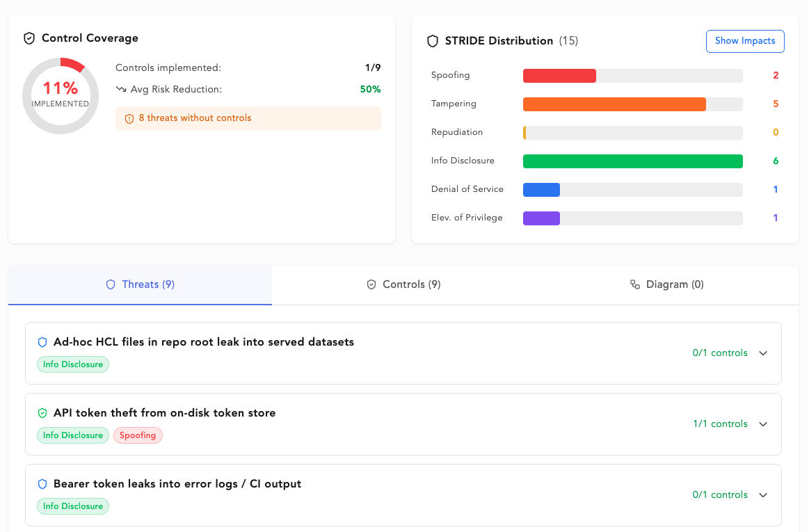Click the Repudiation label
The image size is (809, 532).
point(456,133)
